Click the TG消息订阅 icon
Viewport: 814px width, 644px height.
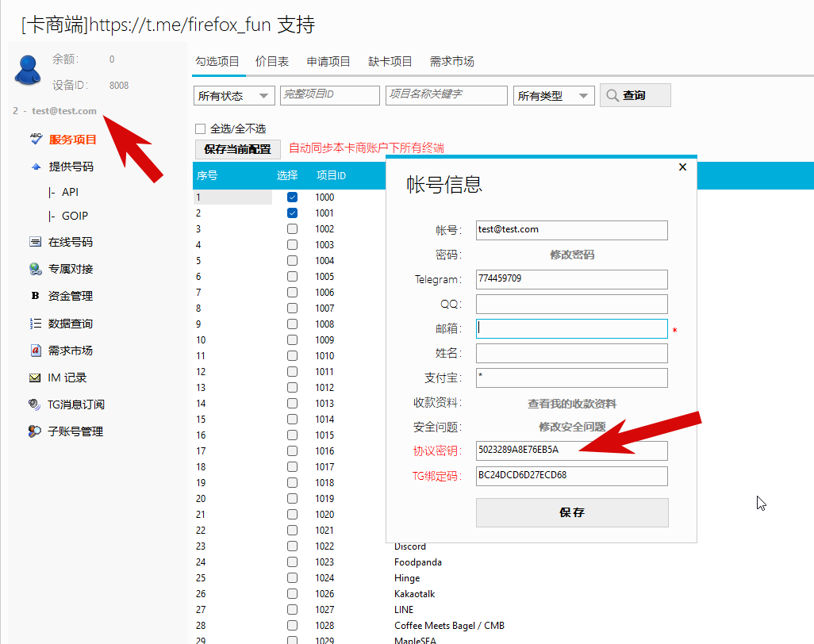coord(35,404)
